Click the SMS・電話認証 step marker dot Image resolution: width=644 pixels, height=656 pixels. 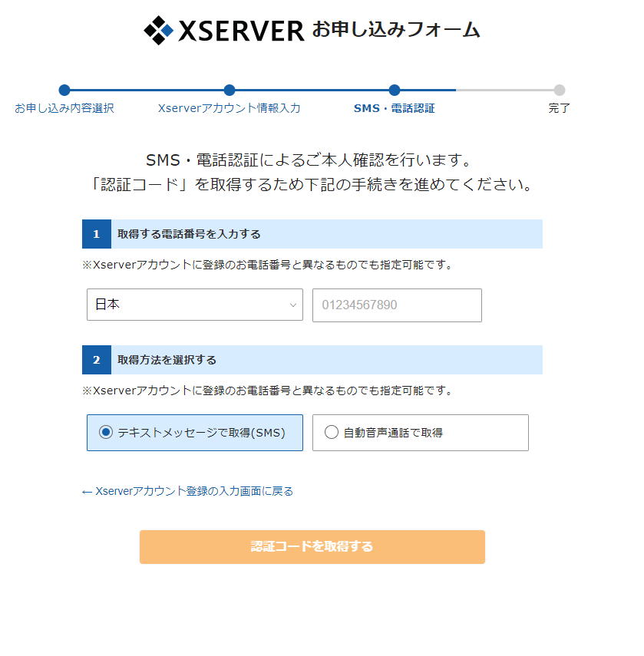395,90
